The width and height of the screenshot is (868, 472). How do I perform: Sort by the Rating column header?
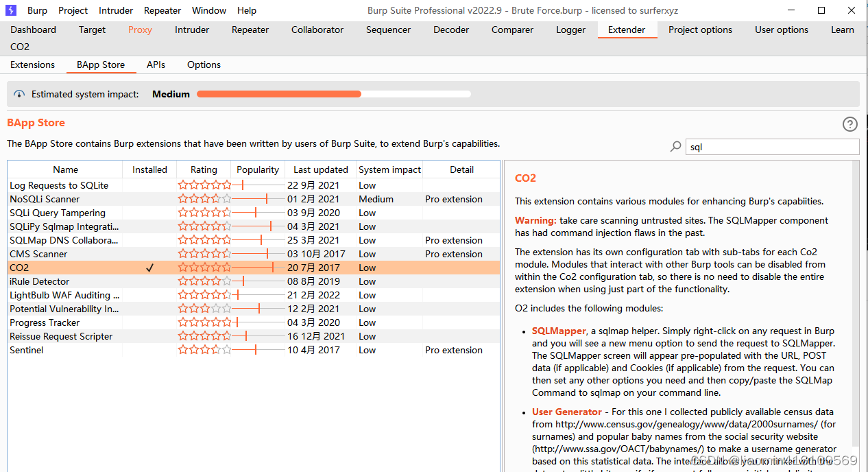[204, 169]
